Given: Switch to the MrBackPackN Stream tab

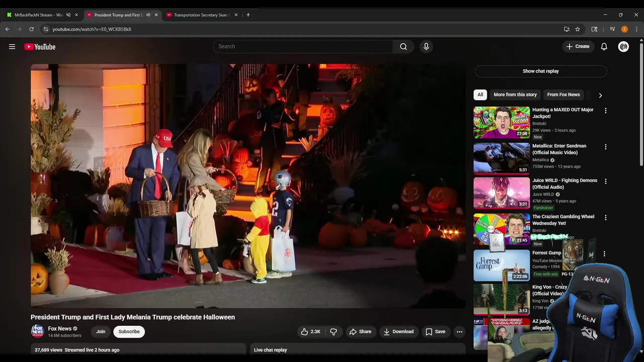Looking at the screenshot, I should [42, 15].
